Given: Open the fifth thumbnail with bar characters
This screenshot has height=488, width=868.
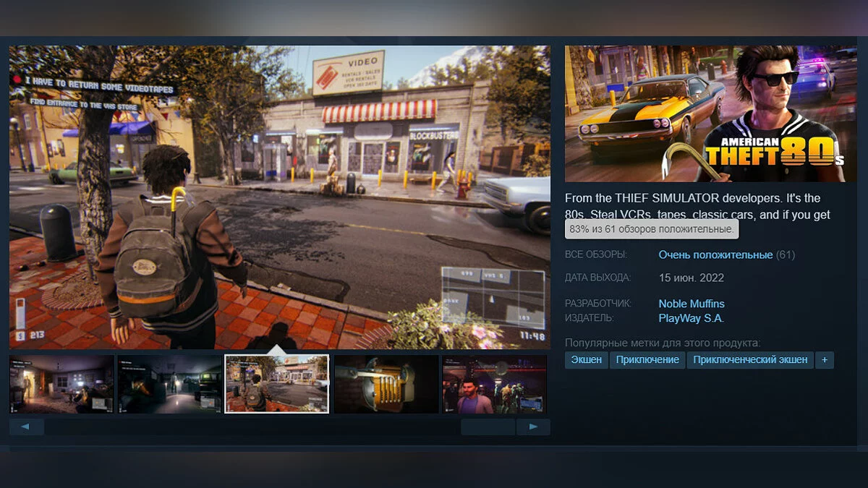Looking at the screenshot, I should (x=494, y=384).
